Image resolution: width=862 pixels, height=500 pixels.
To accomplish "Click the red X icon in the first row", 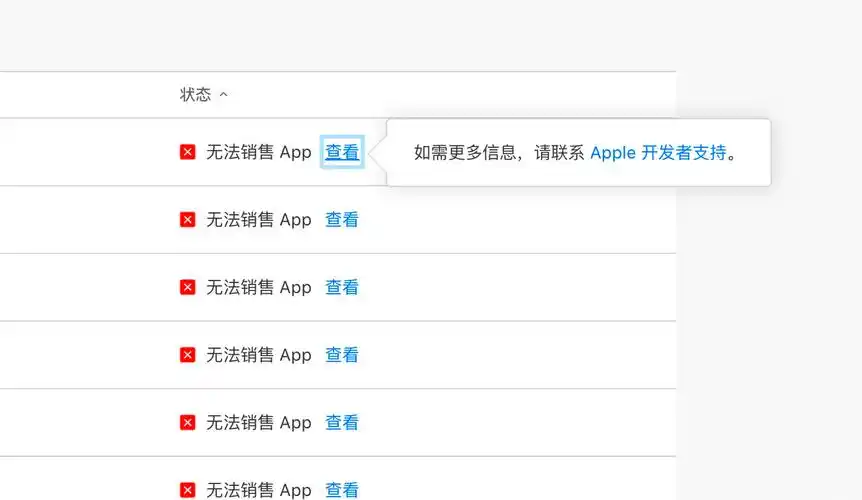I will (x=187, y=152).
